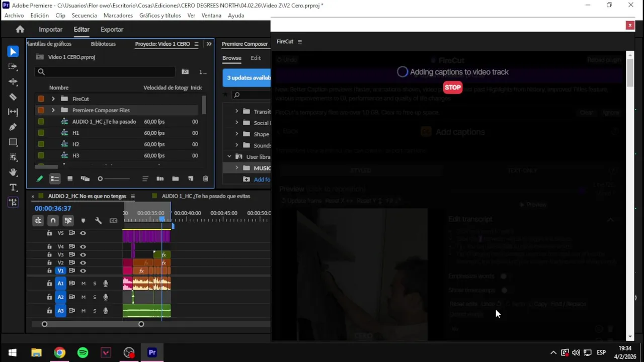
Task: Switch project panel to List view
Action: tap(55, 178)
